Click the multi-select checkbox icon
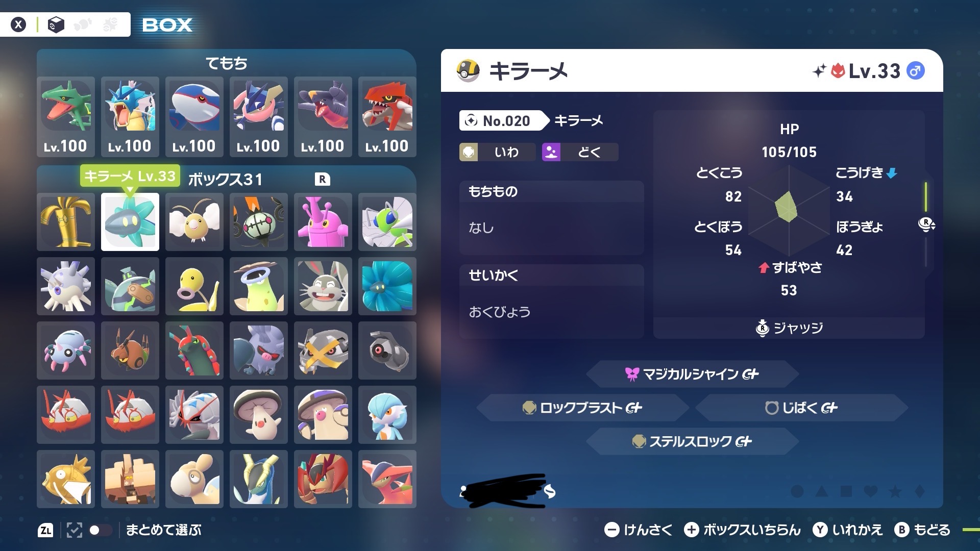The image size is (980, 551). pyautogui.click(x=74, y=530)
